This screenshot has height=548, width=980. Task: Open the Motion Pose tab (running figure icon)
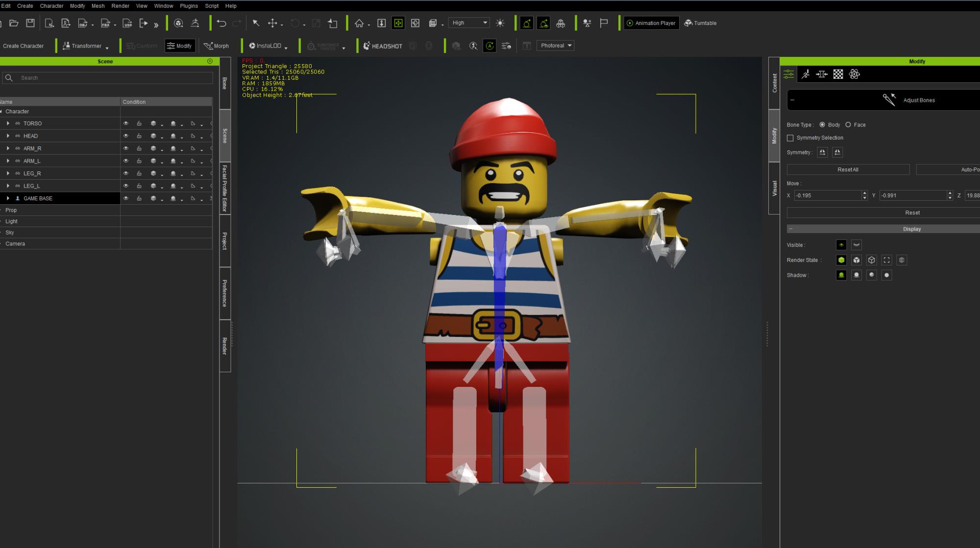[805, 74]
